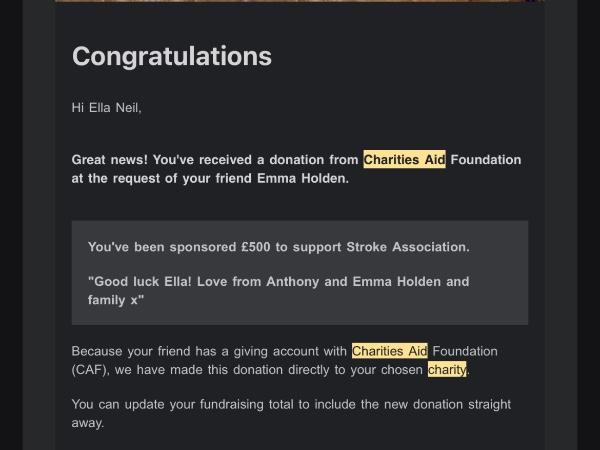Viewport: 600px width, 450px height.
Task: Click the word "away." ending the last paragraph
Action: pos(87,423)
